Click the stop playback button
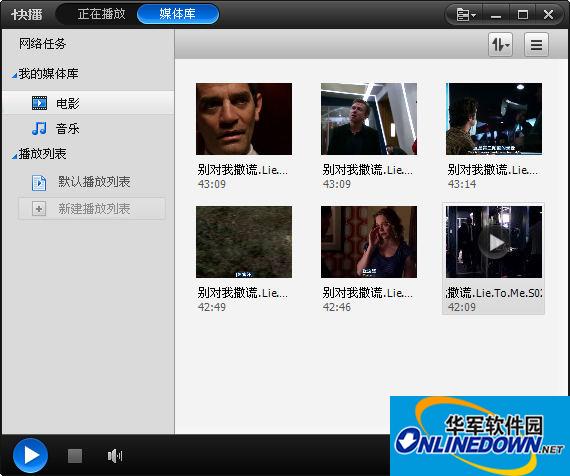 click(75, 456)
